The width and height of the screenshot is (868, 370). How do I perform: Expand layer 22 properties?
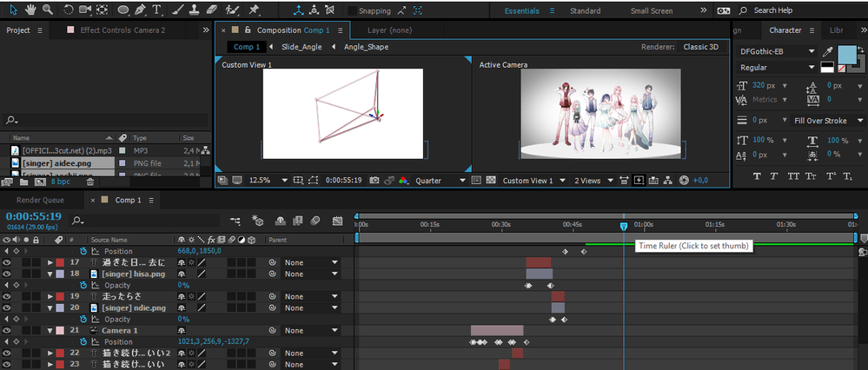click(x=50, y=353)
